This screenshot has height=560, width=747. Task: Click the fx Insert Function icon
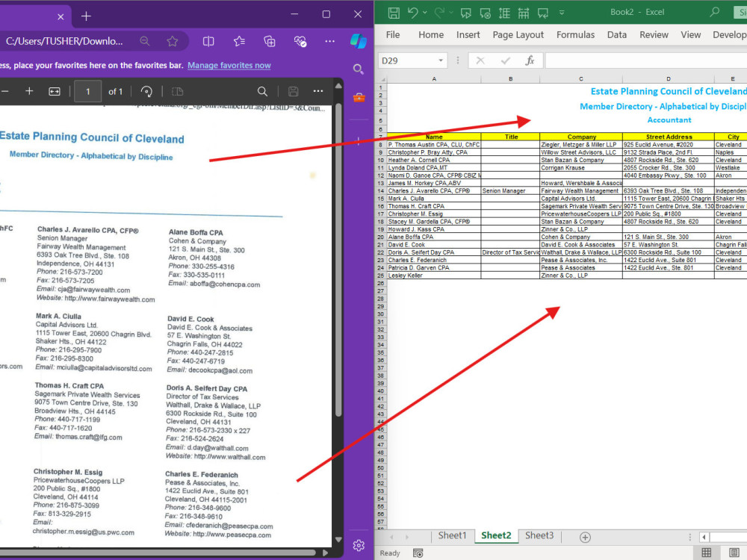pyautogui.click(x=530, y=60)
